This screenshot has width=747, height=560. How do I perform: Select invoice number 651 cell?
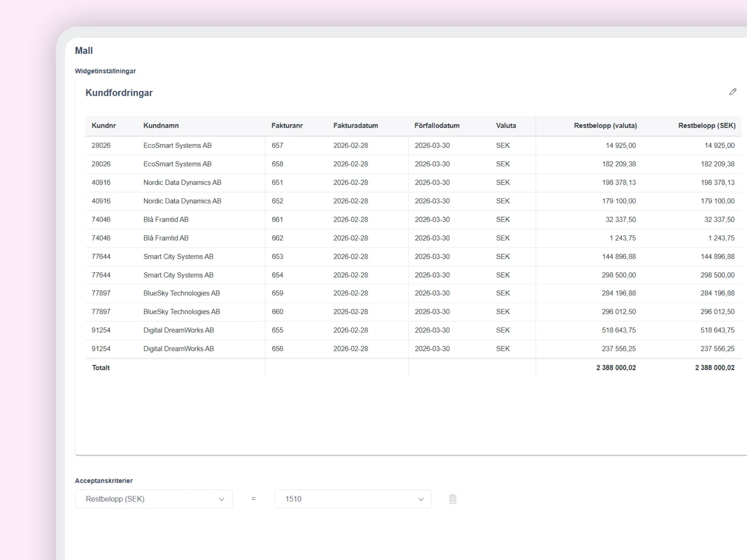click(x=278, y=182)
